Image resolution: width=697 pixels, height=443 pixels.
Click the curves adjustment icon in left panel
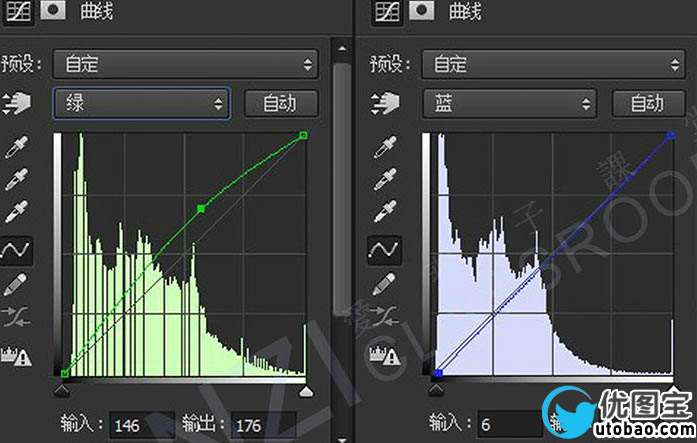[18, 11]
